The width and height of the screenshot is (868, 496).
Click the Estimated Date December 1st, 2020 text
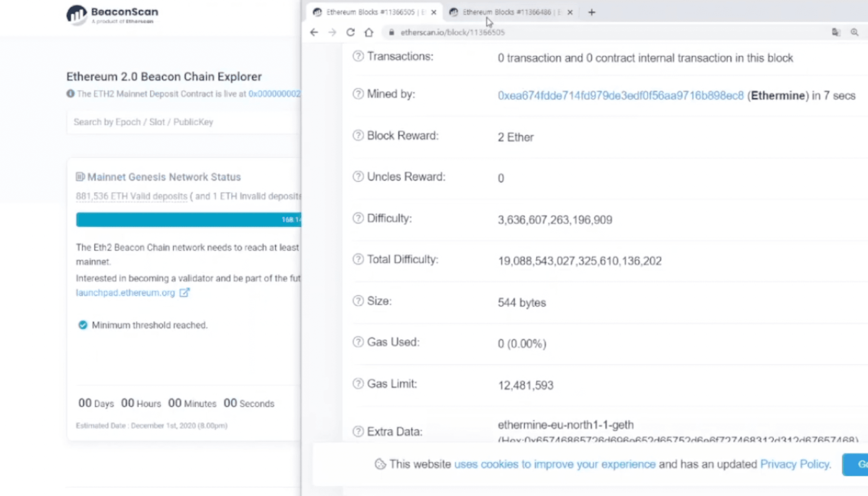click(x=152, y=425)
